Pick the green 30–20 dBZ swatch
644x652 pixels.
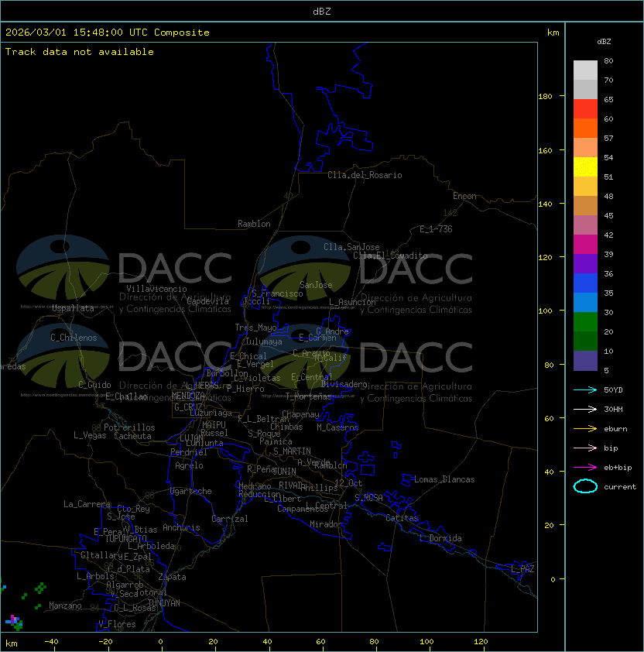tap(585, 321)
